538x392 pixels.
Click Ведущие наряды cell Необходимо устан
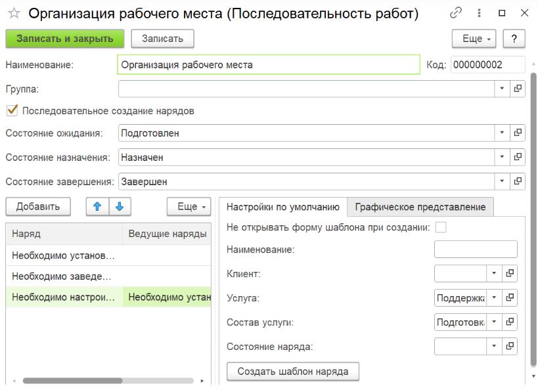[167, 297]
